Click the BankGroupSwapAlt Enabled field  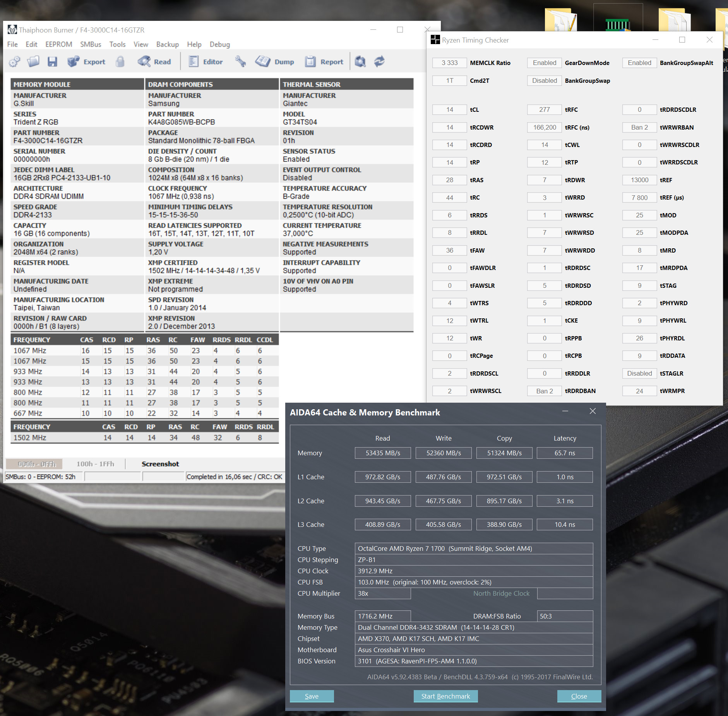(639, 63)
